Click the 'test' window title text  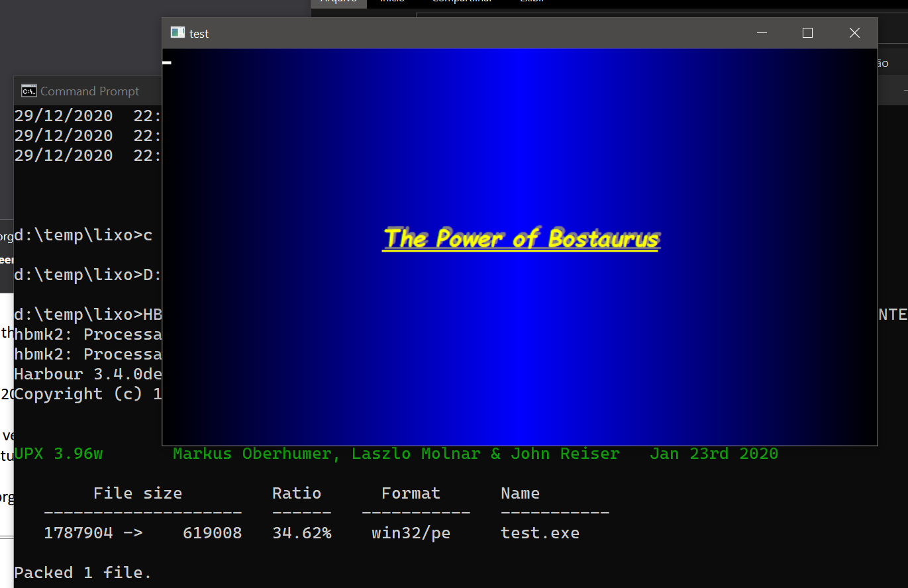pos(199,34)
